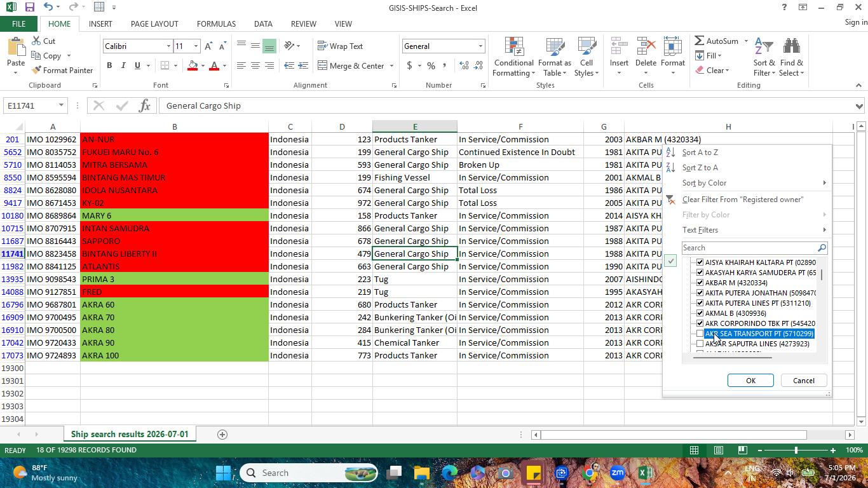Click the Paste clipboard icon
The width and height of the screenshot is (868, 488).
(16, 48)
